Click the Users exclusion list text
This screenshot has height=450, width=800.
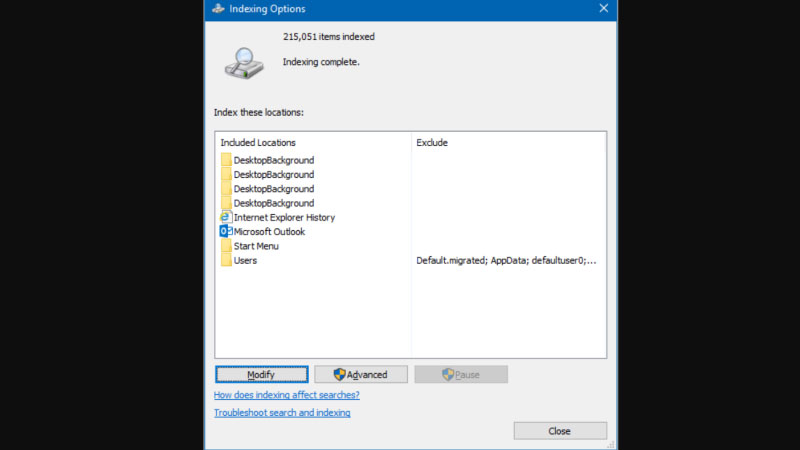pyautogui.click(x=506, y=260)
